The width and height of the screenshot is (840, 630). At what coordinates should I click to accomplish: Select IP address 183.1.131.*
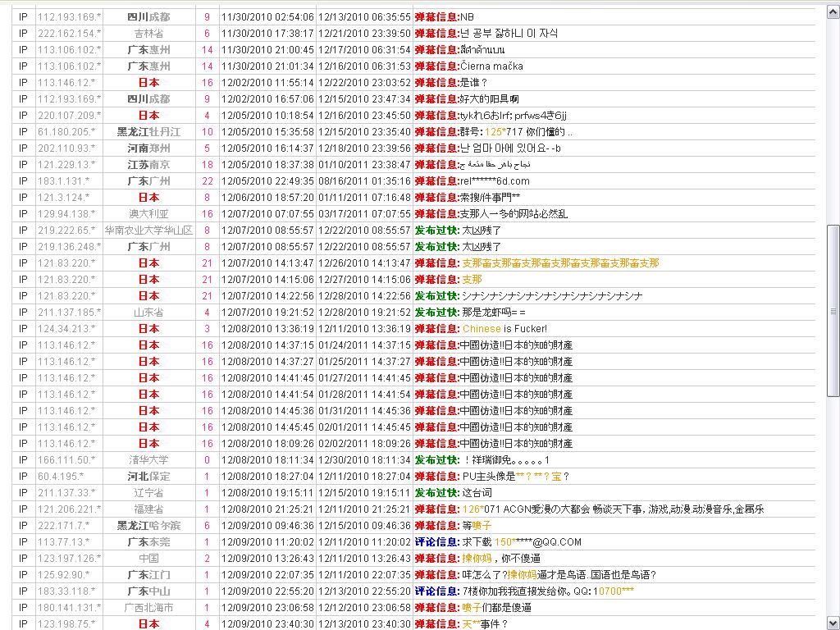[x=64, y=181]
